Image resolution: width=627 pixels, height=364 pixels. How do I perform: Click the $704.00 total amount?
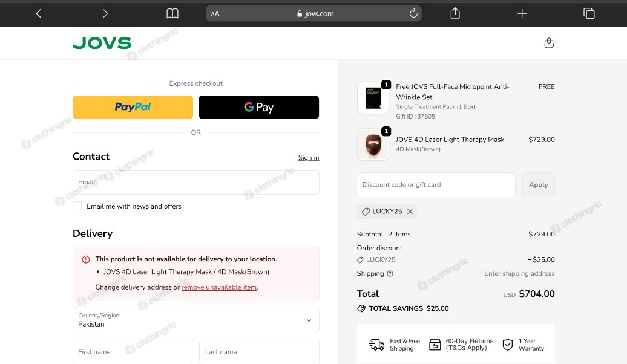coord(537,294)
